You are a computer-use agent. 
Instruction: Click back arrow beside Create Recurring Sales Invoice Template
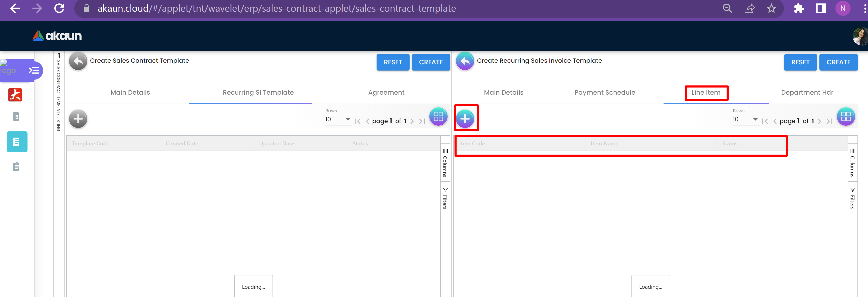[x=465, y=61]
